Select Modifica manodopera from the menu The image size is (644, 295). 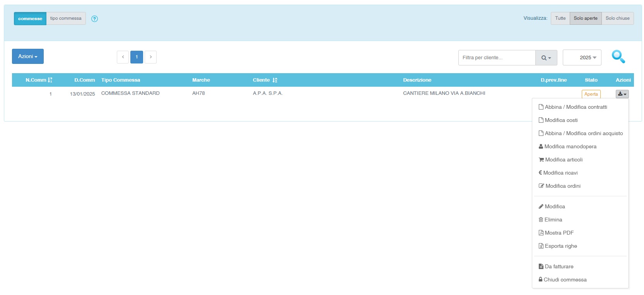click(x=570, y=146)
